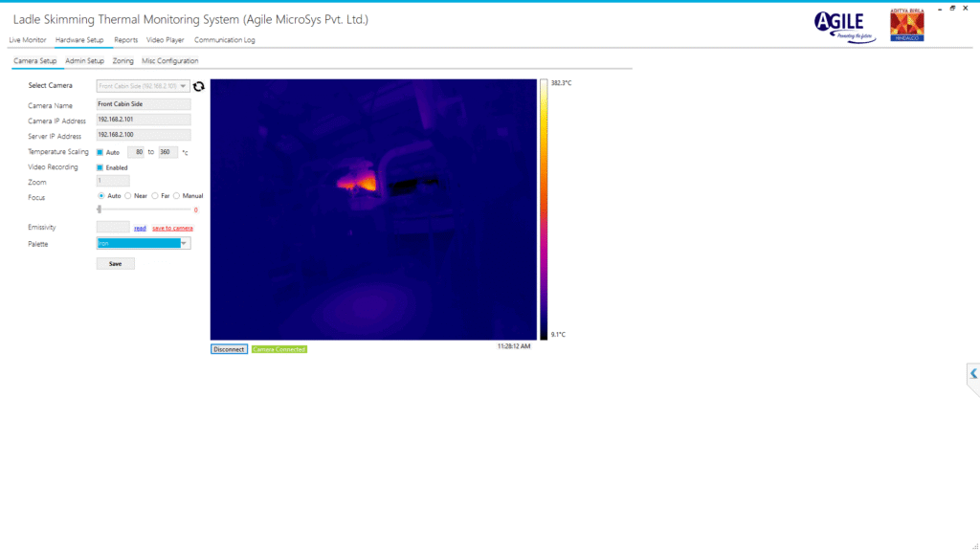
Task: Click the Emissivity input field
Action: pyautogui.click(x=113, y=227)
